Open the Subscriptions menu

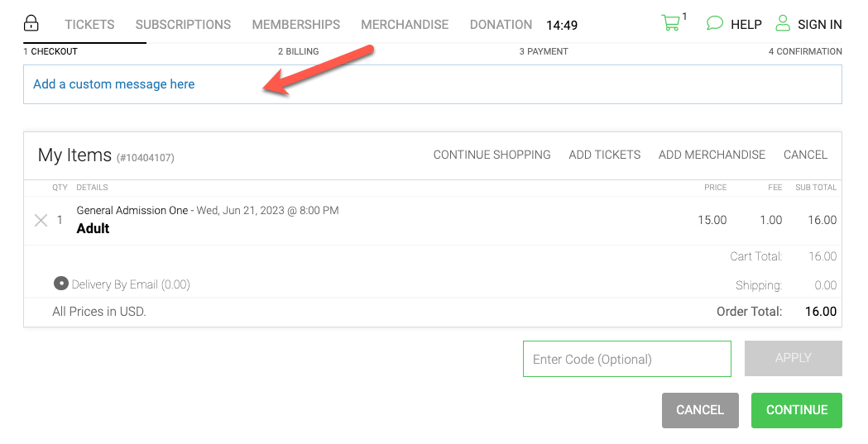click(x=183, y=25)
